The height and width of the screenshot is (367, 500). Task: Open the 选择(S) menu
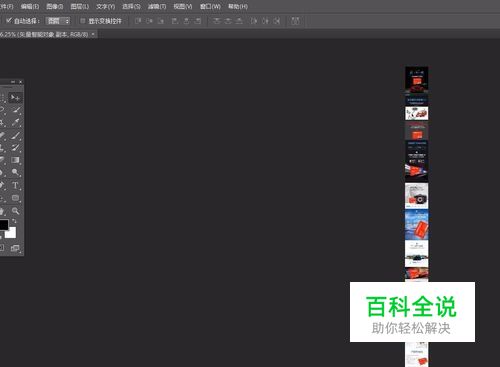[131, 6]
